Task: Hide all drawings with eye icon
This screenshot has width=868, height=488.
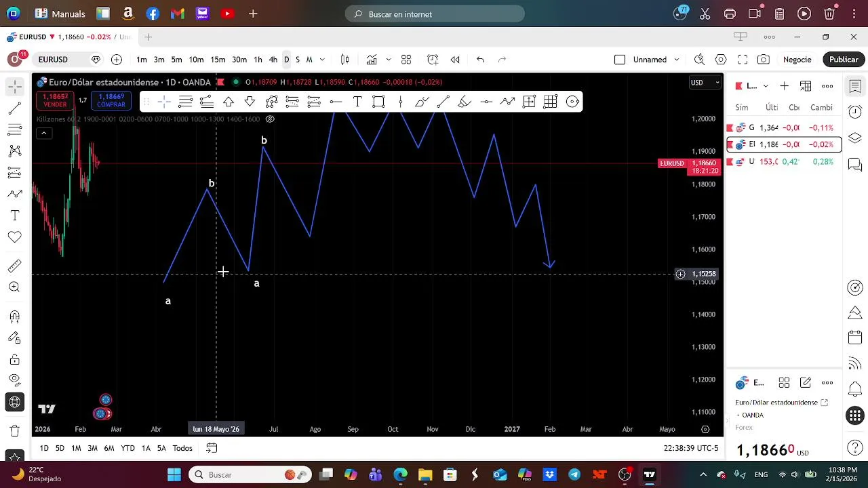Action: pyautogui.click(x=15, y=380)
